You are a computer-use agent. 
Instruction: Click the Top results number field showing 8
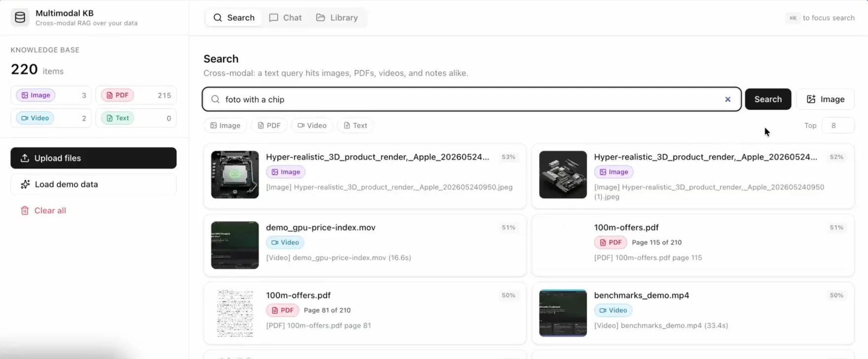838,125
